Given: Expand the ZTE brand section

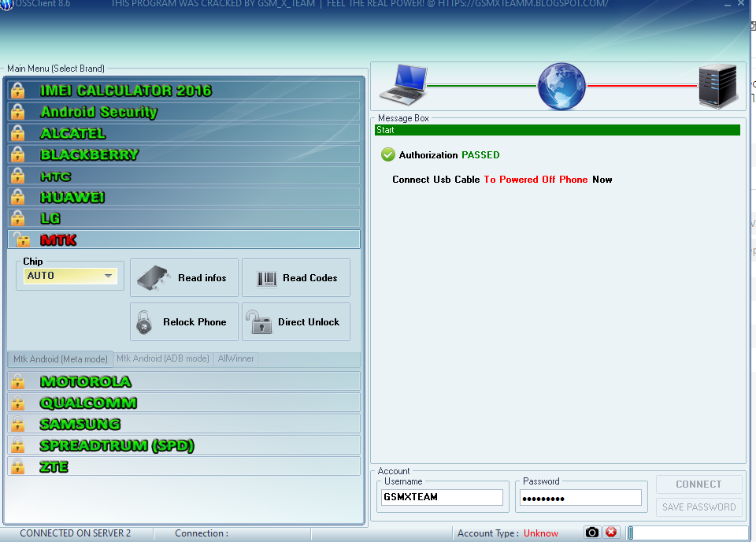Looking at the screenshot, I should tap(183, 466).
